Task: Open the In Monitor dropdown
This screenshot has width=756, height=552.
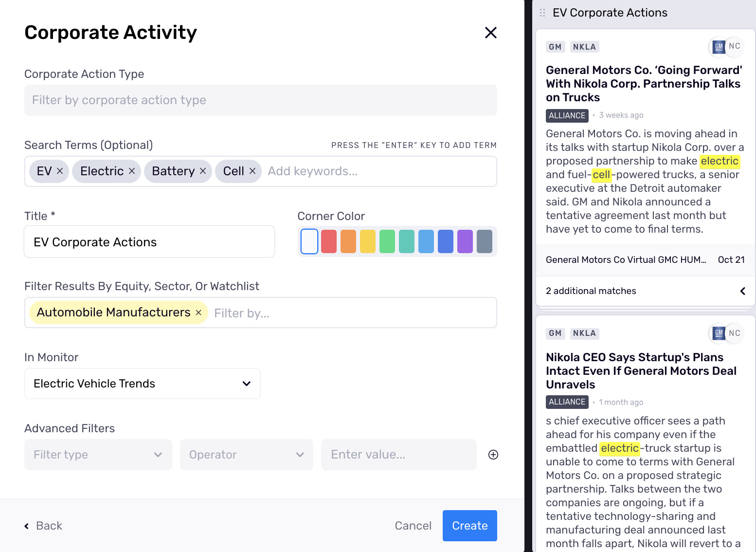Action: click(x=143, y=384)
